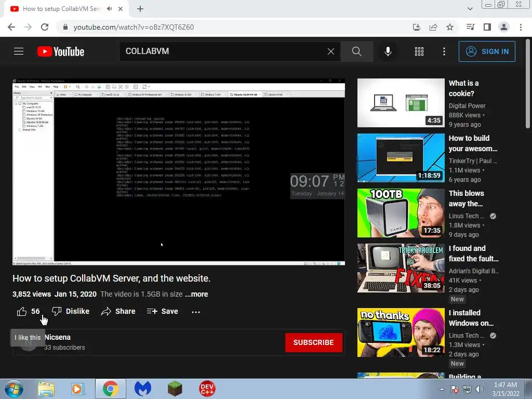Click Action Center flag tray icon
Image resolution: width=532 pixels, height=399 pixels.
(455, 389)
